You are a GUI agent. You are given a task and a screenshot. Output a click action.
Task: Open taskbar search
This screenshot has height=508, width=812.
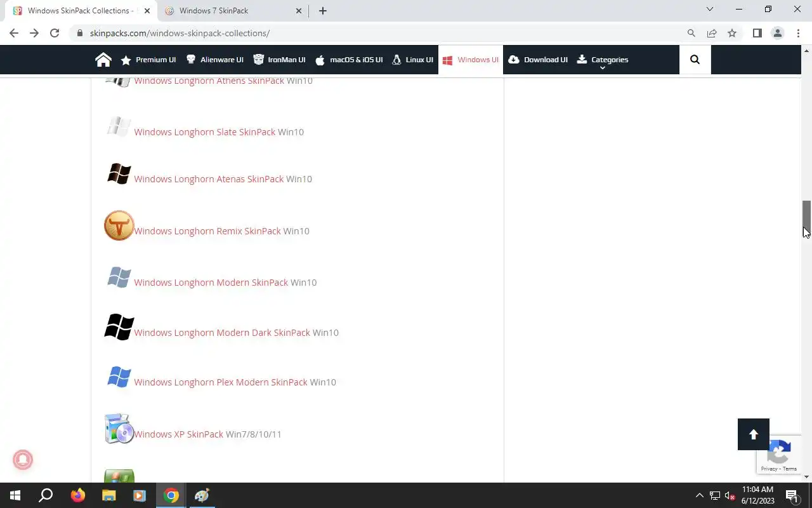[46, 495]
